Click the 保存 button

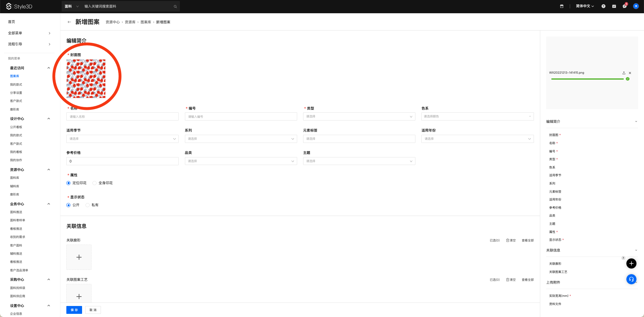74,310
